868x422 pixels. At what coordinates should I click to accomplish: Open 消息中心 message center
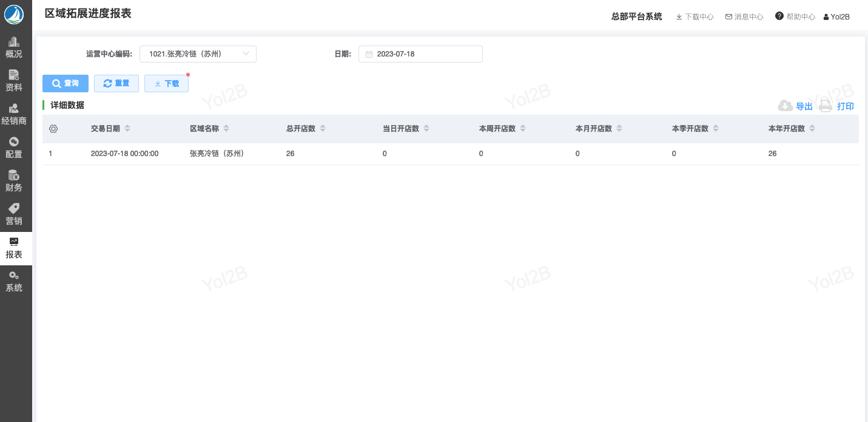coord(744,17)
